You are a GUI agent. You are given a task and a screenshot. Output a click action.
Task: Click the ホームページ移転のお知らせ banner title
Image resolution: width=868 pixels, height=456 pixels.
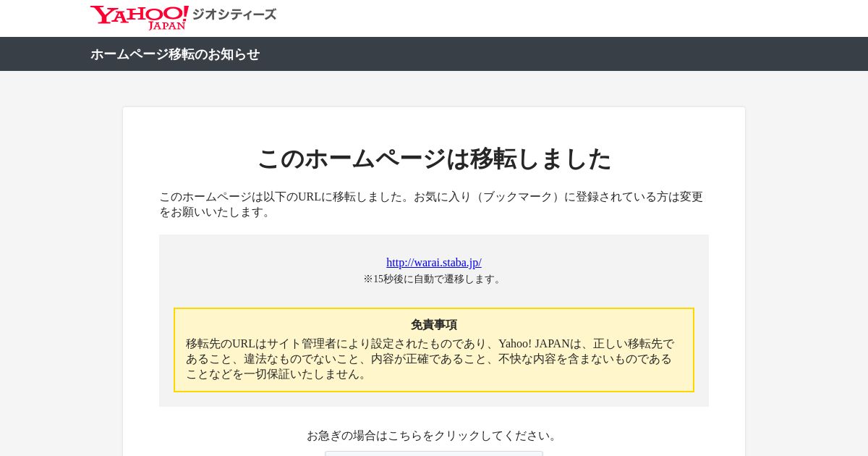(175, 54)
